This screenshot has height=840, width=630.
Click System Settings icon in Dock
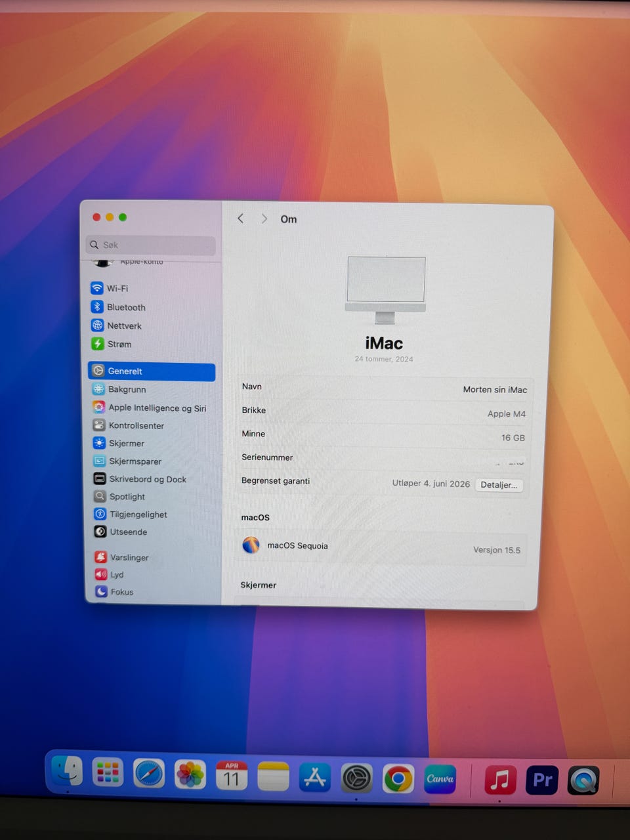[357, 779]
